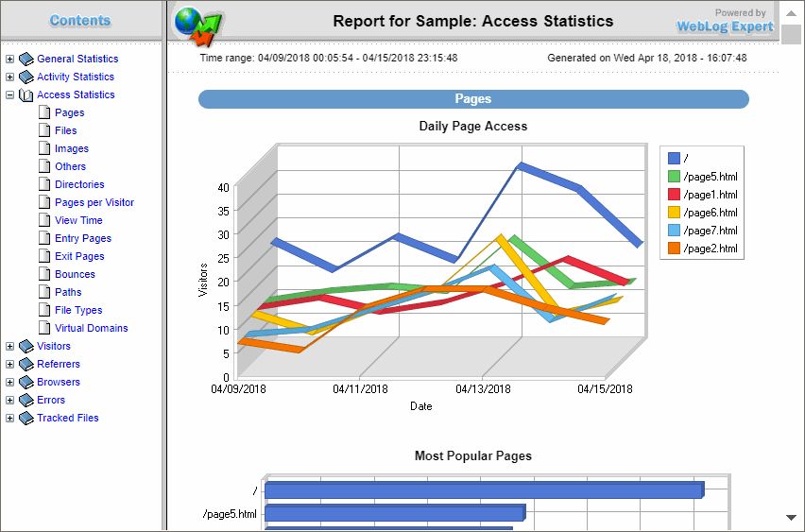Open the Access Statistics link
The height and width of the screenshot is (532, 805).
76,95
